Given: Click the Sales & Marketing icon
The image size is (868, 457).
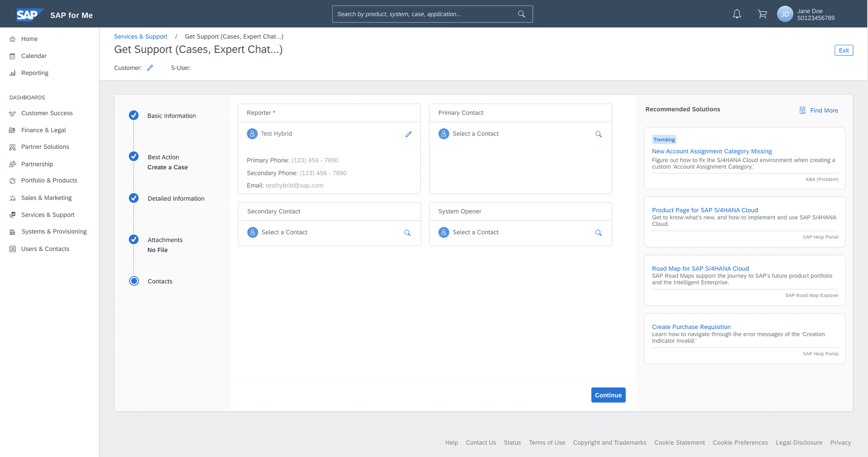Looking at the screenshot, I should (12, 198).
